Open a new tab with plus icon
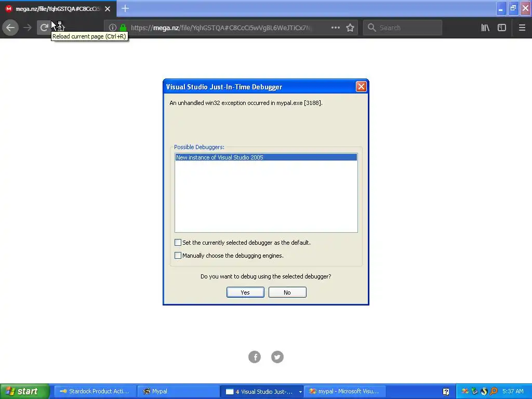The height and width of the screenshot is (399, 532). click(x=125, y=8)
